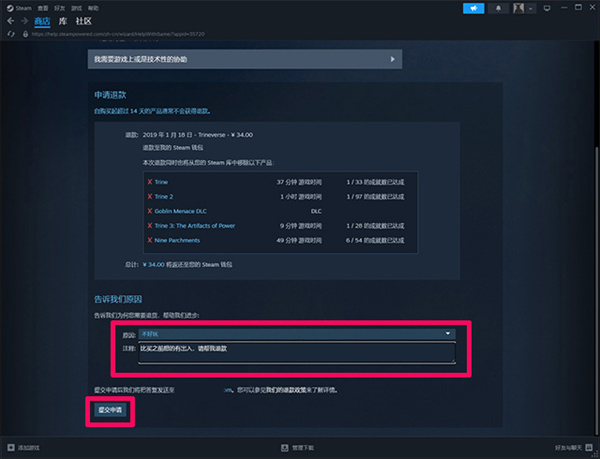Click the red X beside Trine

[150, 182]
